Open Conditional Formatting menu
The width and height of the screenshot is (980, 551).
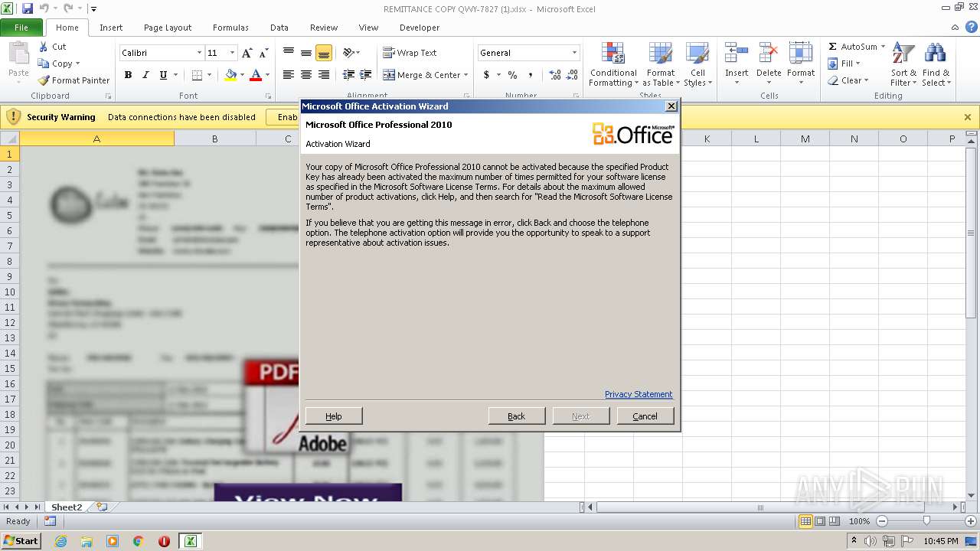coord(613,65)
